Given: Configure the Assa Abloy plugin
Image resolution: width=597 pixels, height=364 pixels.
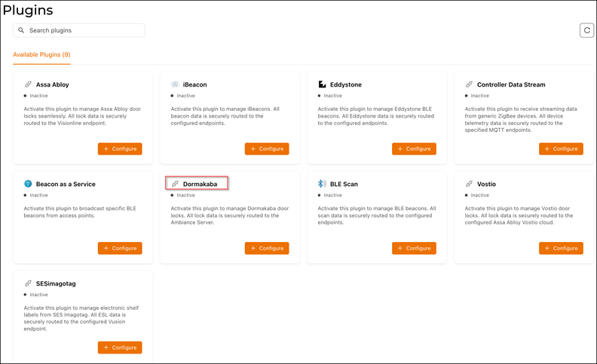Looking at the screenshot, I should 120,149.
